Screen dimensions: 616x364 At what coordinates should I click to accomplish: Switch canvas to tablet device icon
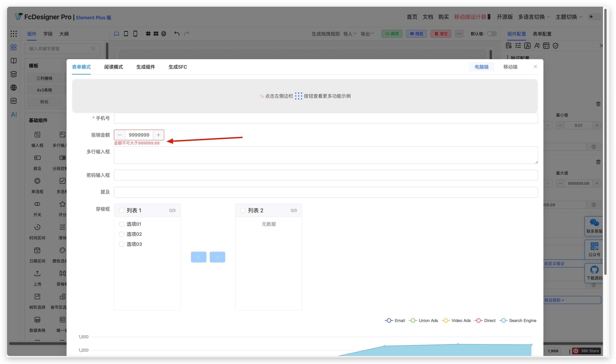tap(126, 34)
